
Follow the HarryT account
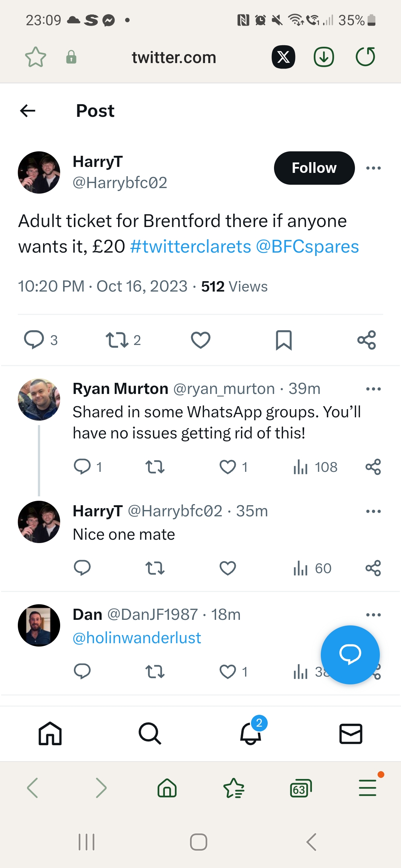(314, 168)
